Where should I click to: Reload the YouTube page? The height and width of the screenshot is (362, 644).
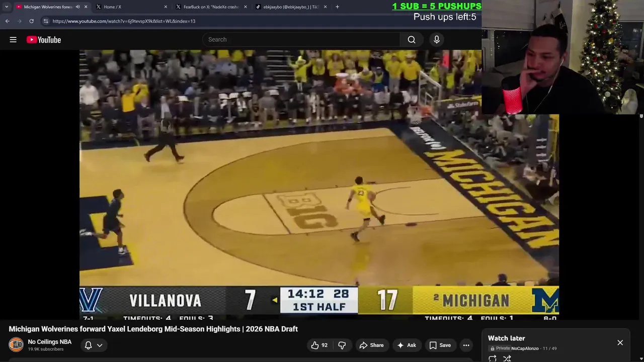(x=31, y=21)
